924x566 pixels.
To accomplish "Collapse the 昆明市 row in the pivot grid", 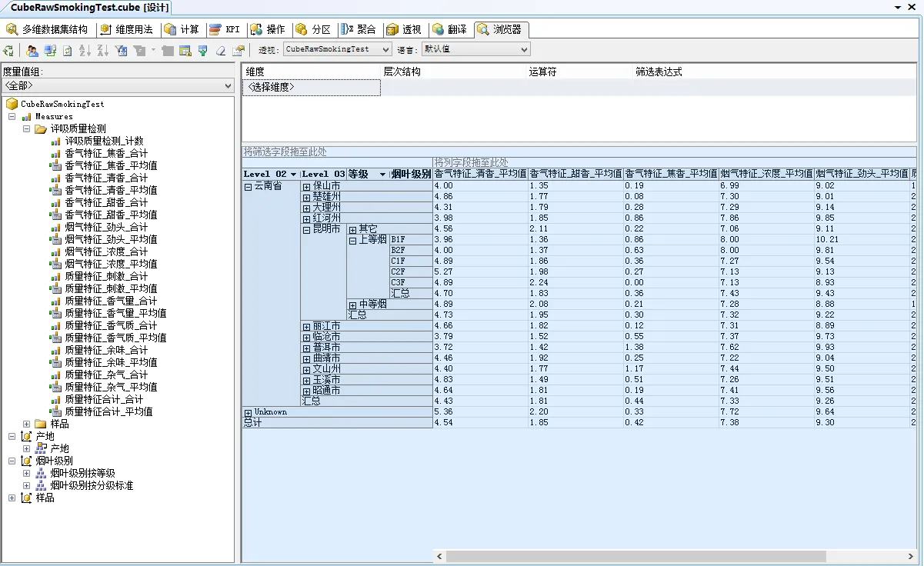I will coord(306,229).
